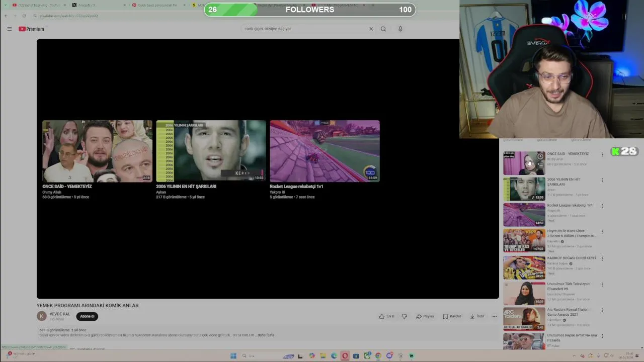The height and width of the screenshot is (362, 644).
Task: Open Hayrettin ile Kaos Show sidebar video
Action: coord(571,233)
